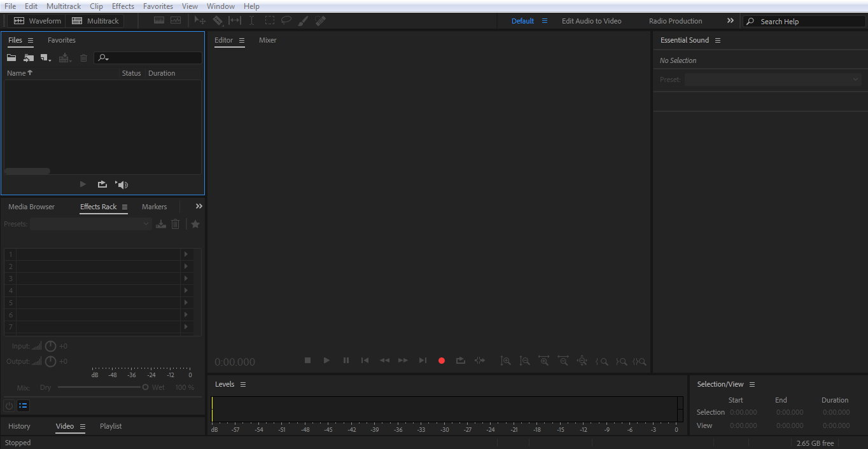
Task: Toggle the Effects Rack power state button
Action: pos(9,406)
